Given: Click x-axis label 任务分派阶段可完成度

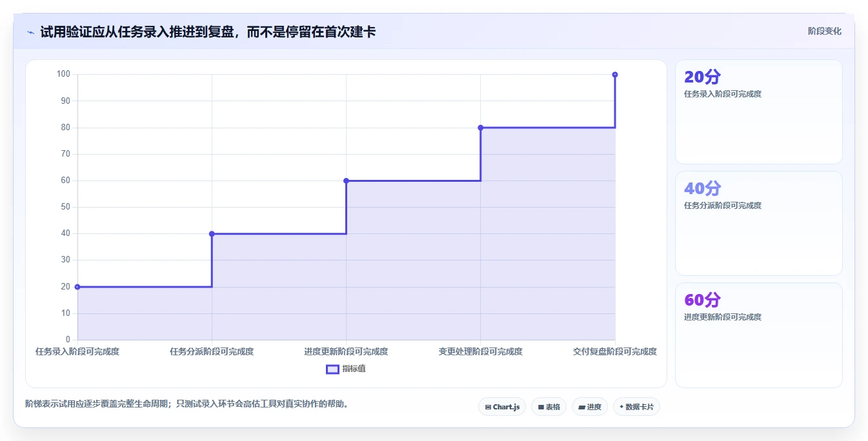Looking at the screenshot, I should pos(212,351).
